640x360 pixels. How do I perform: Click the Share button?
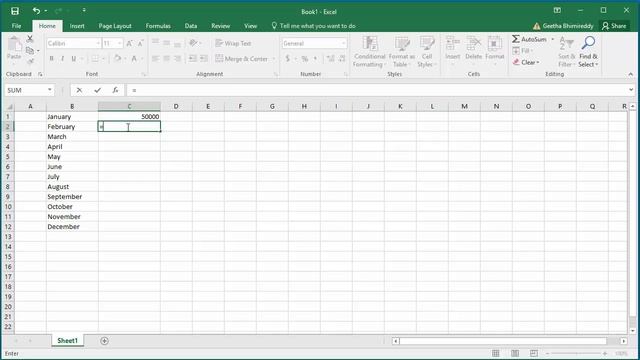(x=614, y=26)
